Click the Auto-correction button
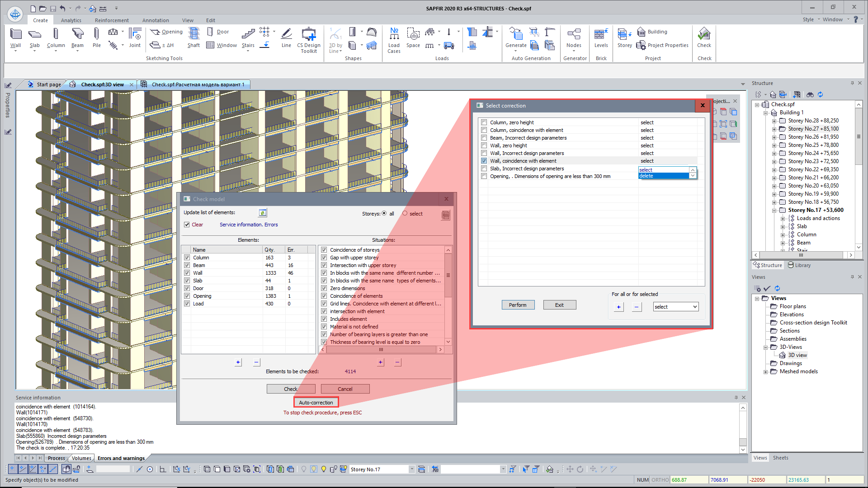868x488 pixels. [316, 403]
